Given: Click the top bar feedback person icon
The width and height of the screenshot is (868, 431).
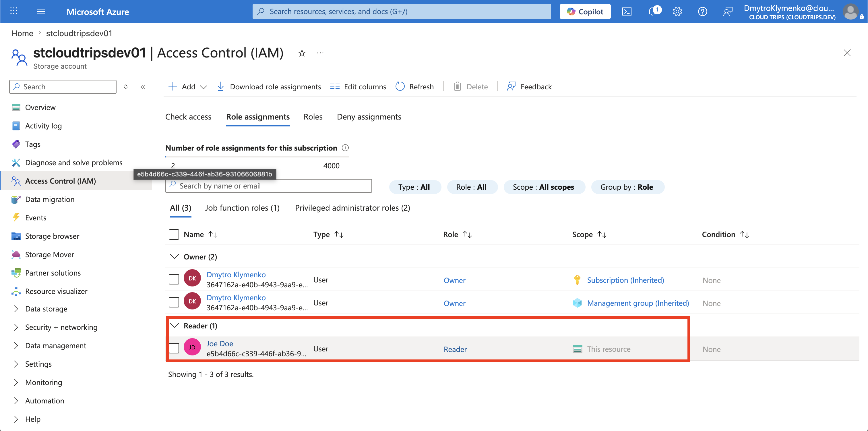Looking at the screenshot, I should point(728,11).
